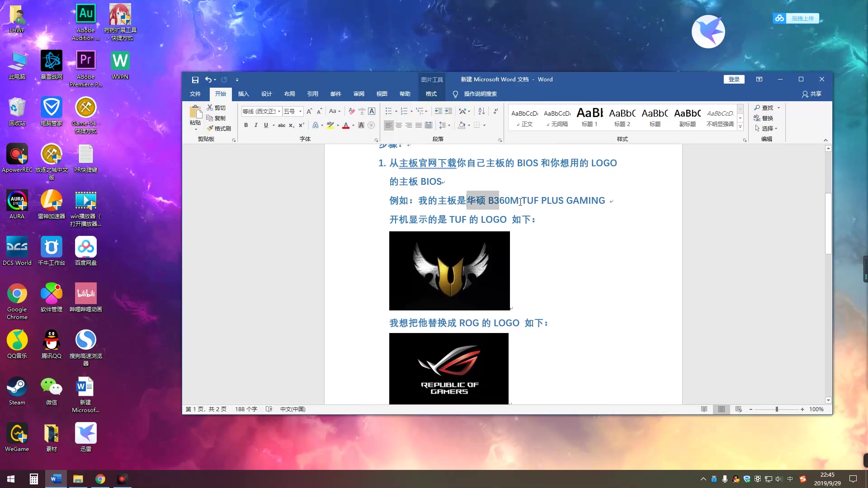
Task: Toggle character shading icon
Action: coord(361,125)
